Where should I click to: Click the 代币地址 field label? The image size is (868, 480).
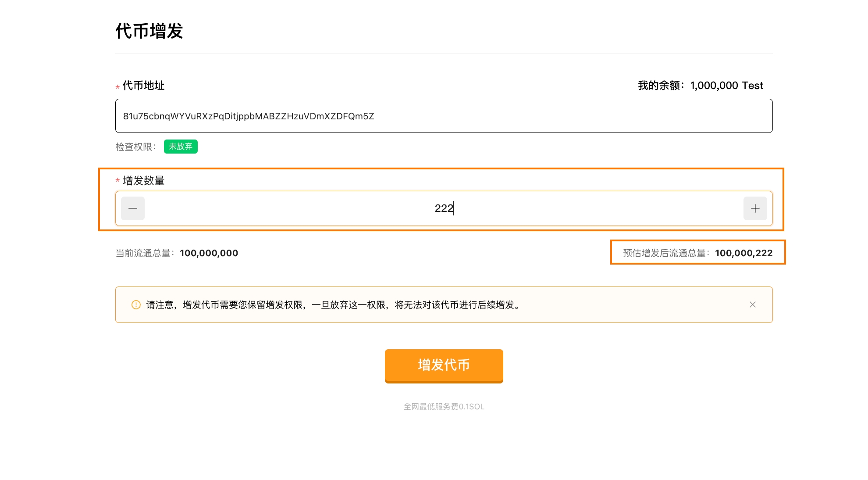pyautogui.click(x=144, y=86)
